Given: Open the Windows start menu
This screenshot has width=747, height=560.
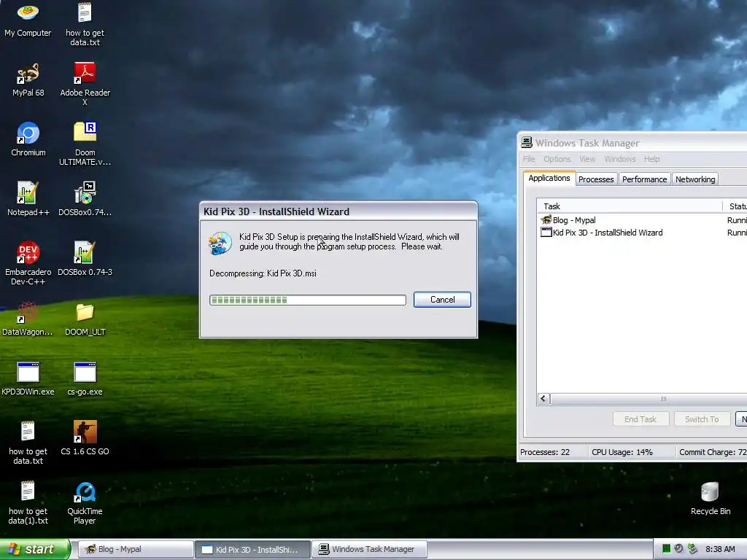Looking at the screenshot, I should point(34,549).
